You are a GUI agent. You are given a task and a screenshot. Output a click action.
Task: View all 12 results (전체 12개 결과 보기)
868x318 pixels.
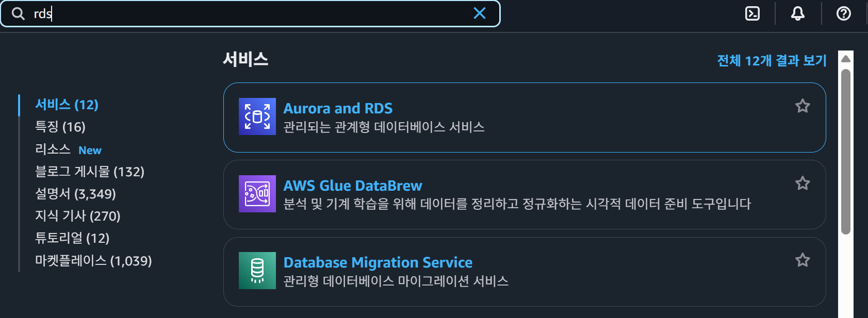pyautogui.click(x=772, y=61)
